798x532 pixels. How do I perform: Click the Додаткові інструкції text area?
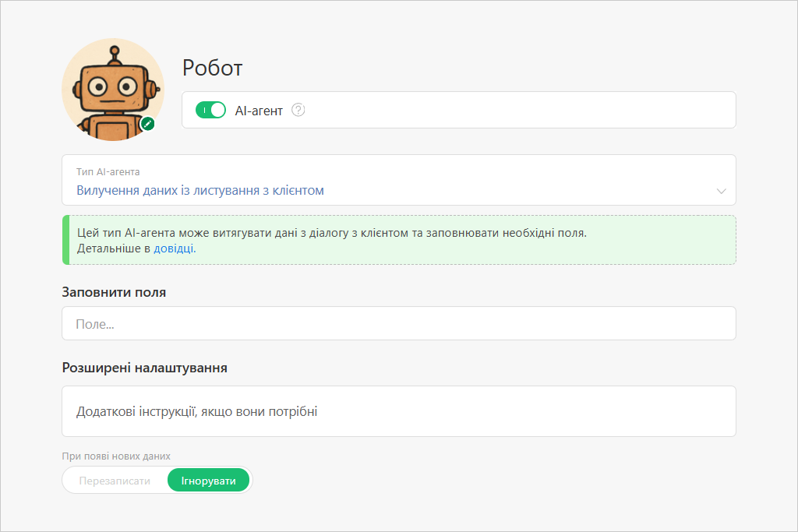pyautogui.click(x=399, y=411)
